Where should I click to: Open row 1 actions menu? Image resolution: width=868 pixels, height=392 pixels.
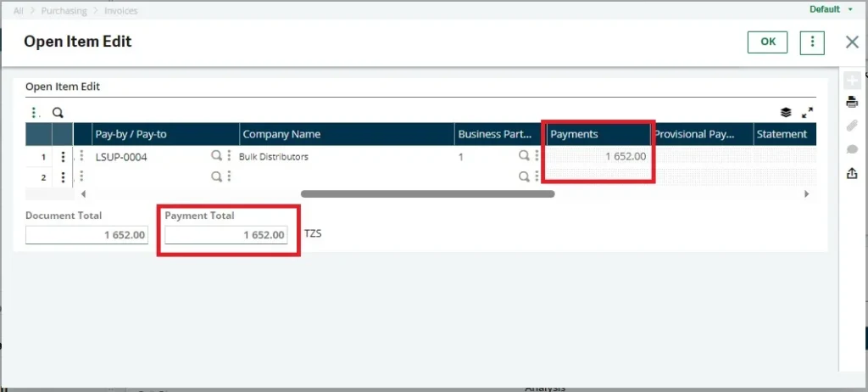(63, 156)
